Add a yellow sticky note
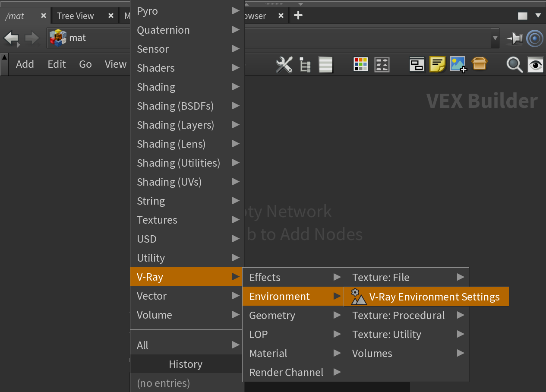 437,65
